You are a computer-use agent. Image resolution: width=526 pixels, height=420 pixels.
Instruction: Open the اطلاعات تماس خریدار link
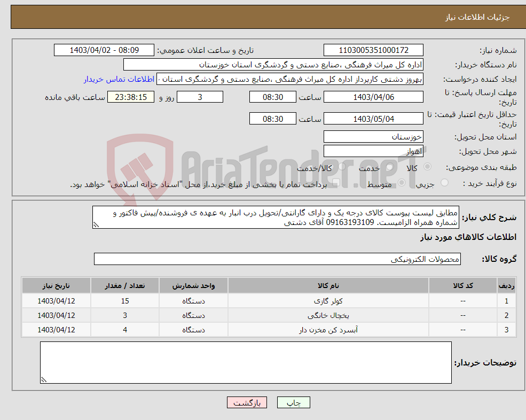point(119,79)
